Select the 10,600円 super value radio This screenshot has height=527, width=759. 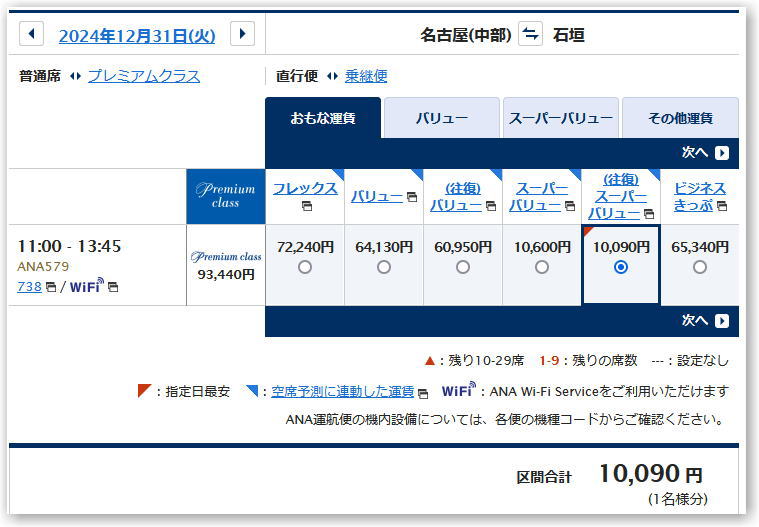542,267
